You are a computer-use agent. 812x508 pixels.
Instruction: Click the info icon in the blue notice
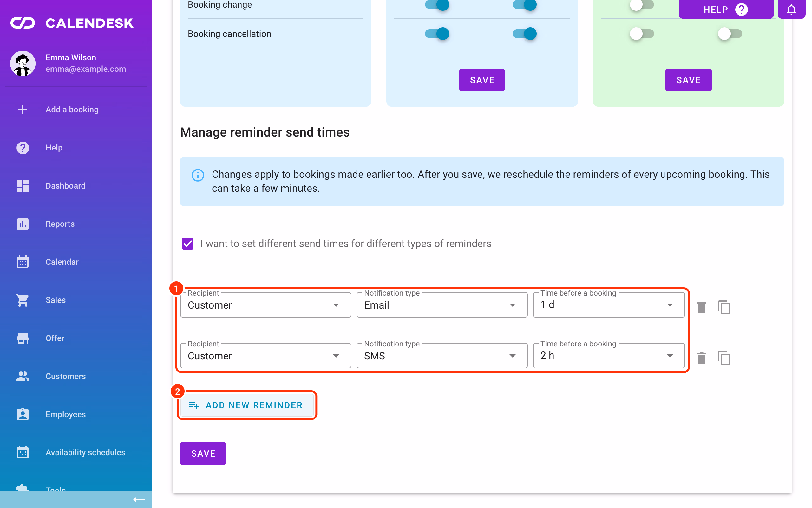(198, 175)
